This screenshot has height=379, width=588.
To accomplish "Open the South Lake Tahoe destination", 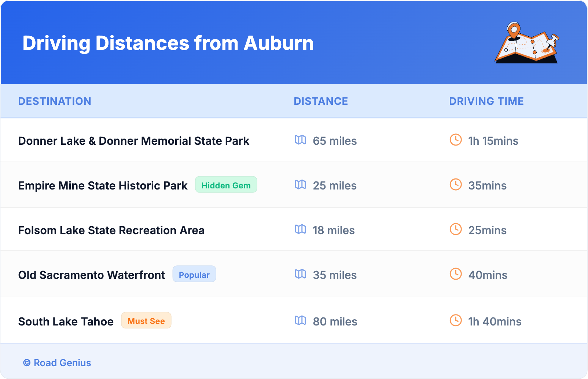I will [66, 322].
